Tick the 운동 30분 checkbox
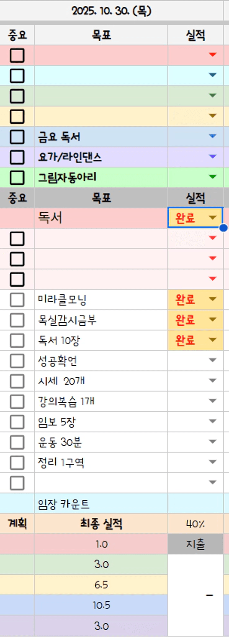Image resolution: width=229 pixels, height=644 pixels. click(x=17, y=442)
